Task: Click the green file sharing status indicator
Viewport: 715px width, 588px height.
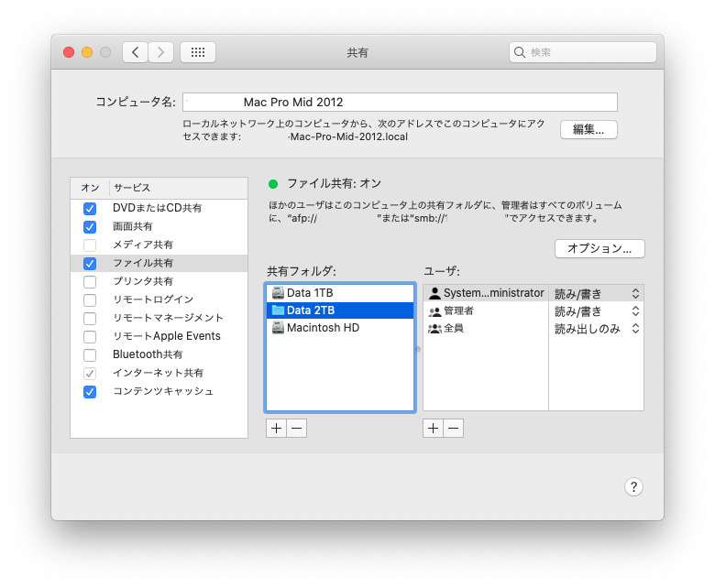Action: (273, 184)
